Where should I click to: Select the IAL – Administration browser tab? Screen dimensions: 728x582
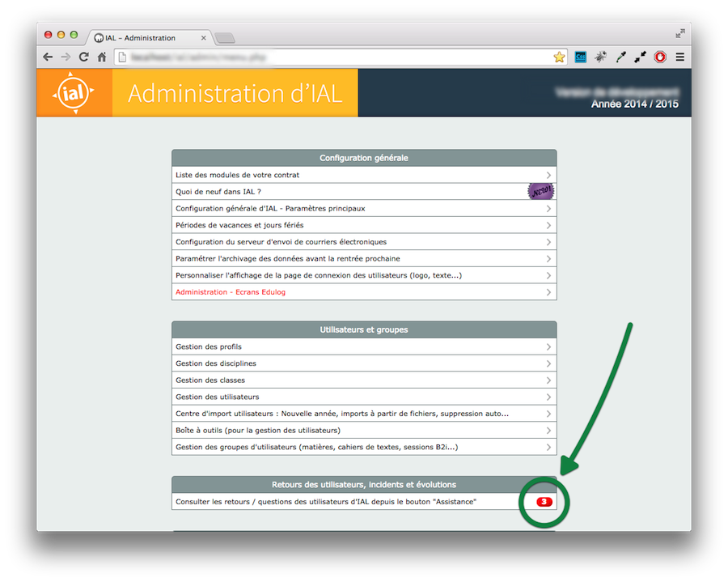tap(146, 38)
